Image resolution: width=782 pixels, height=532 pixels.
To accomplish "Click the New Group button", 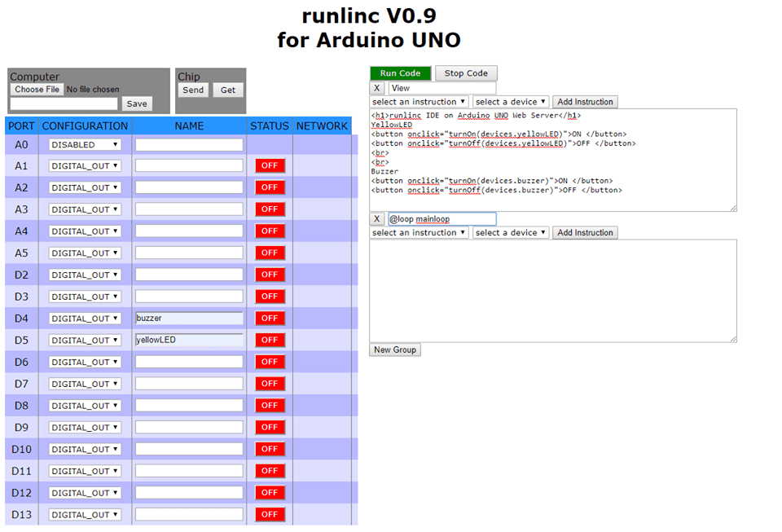I will [395, 350].
